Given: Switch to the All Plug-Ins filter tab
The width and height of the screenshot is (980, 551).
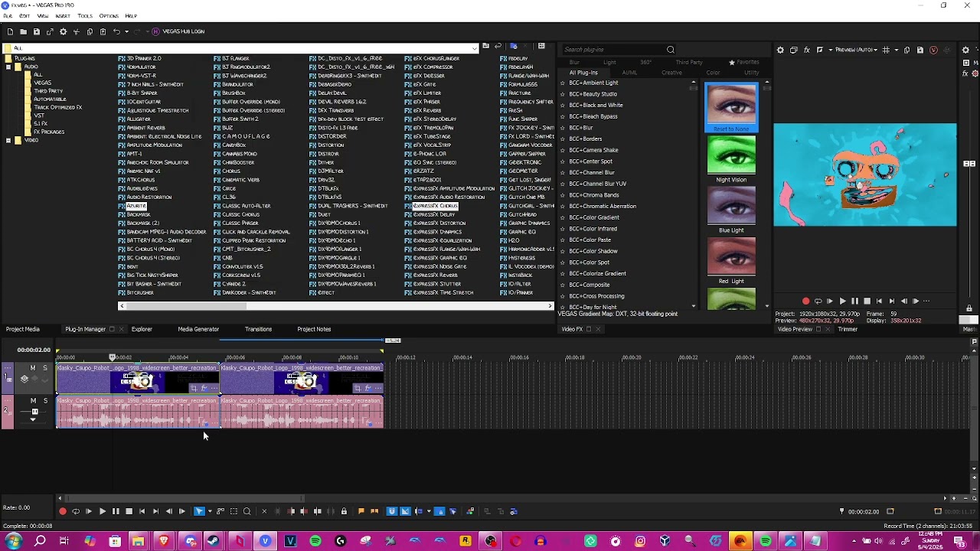Looking at the screenshot, I should 583,73.
